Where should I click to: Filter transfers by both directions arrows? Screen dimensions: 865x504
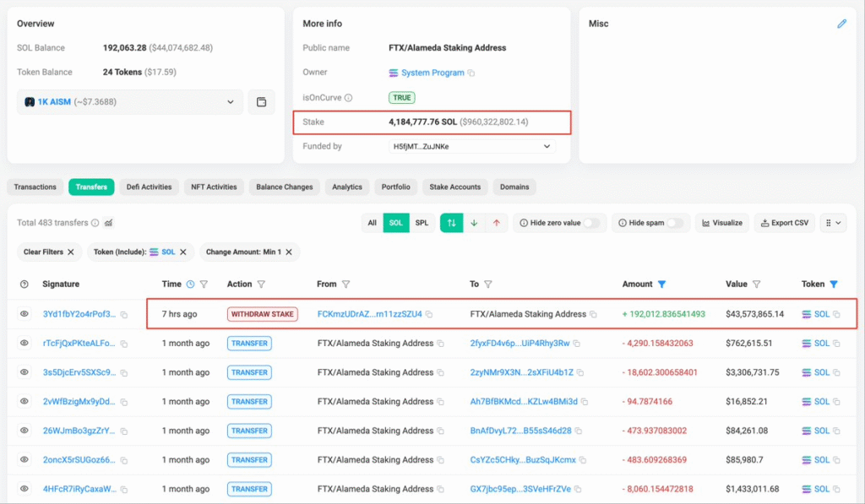(451, 223)
